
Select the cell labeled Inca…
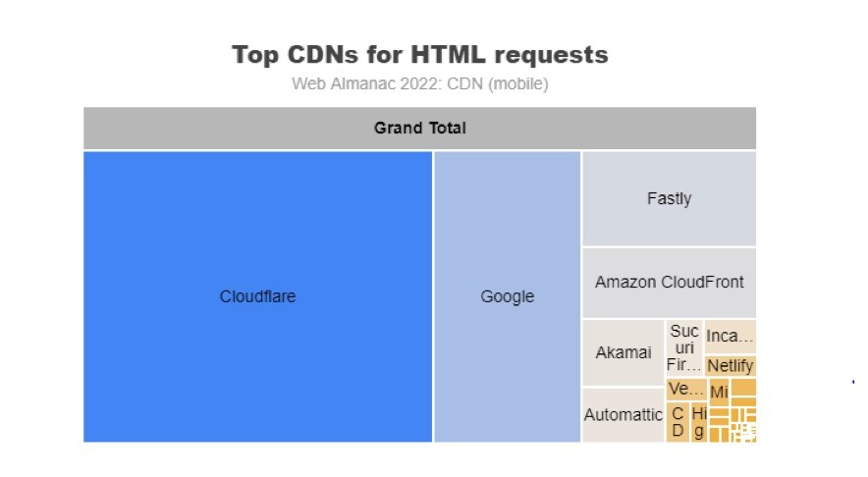click(x=731, y=336)
